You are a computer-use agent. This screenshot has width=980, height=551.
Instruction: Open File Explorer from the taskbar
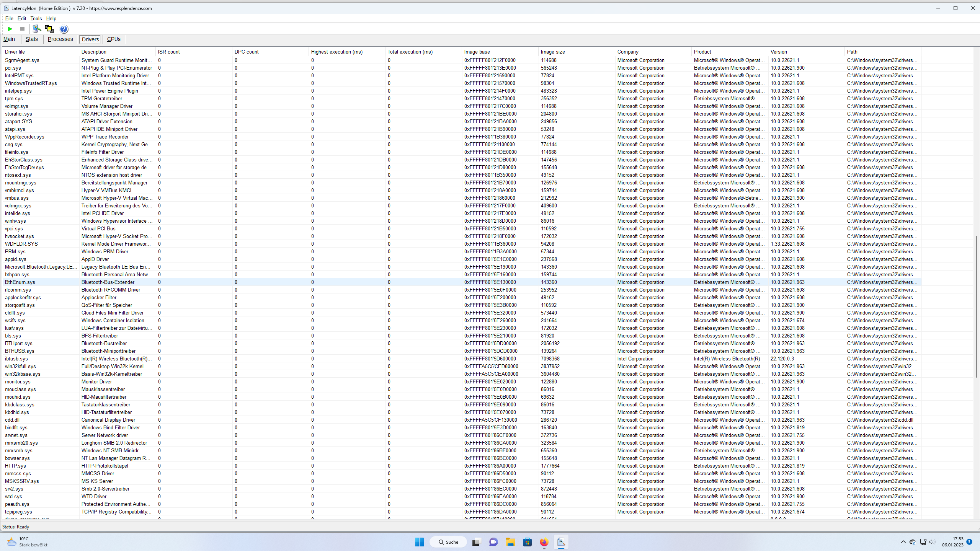click(x=510, y=542)
